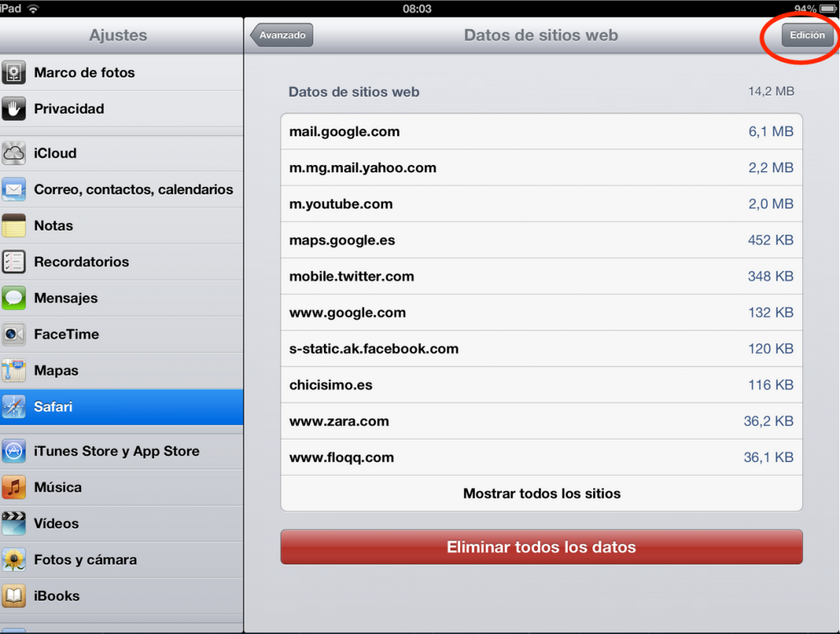Screen dimensions: 840x634
Task: Select the mail.google.com data row
Action: 541,132
